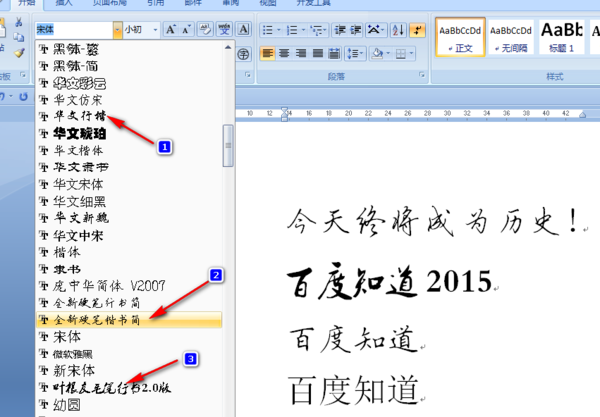The width and height of the screenshot is (600, 417).
Task: Choose font 华文仿宋 from list
Action: coord(129,100)
